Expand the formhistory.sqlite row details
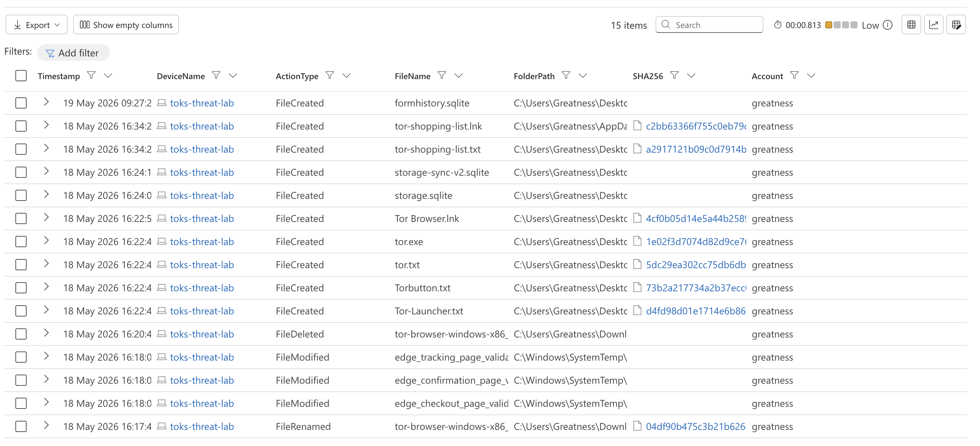This screenshot has width=980, height=446. pyautogui.click(x=46, y=102)
